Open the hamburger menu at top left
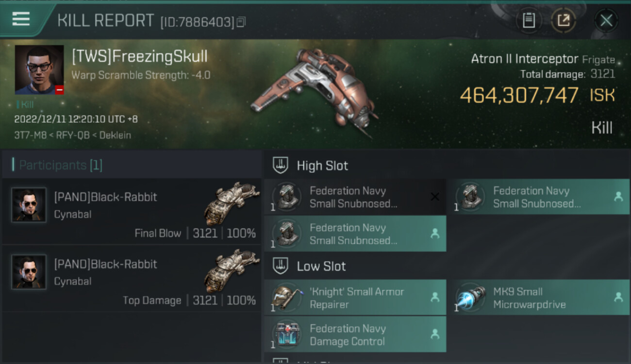 click(21, 18)
